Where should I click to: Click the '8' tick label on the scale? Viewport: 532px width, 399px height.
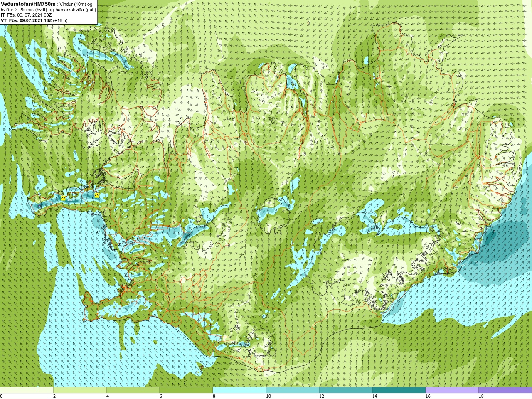click(214, 396)
